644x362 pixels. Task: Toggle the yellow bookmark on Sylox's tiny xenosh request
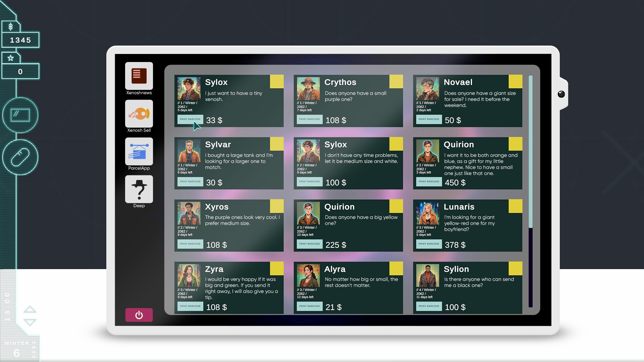pyautogui.click(x=276, y=81)
